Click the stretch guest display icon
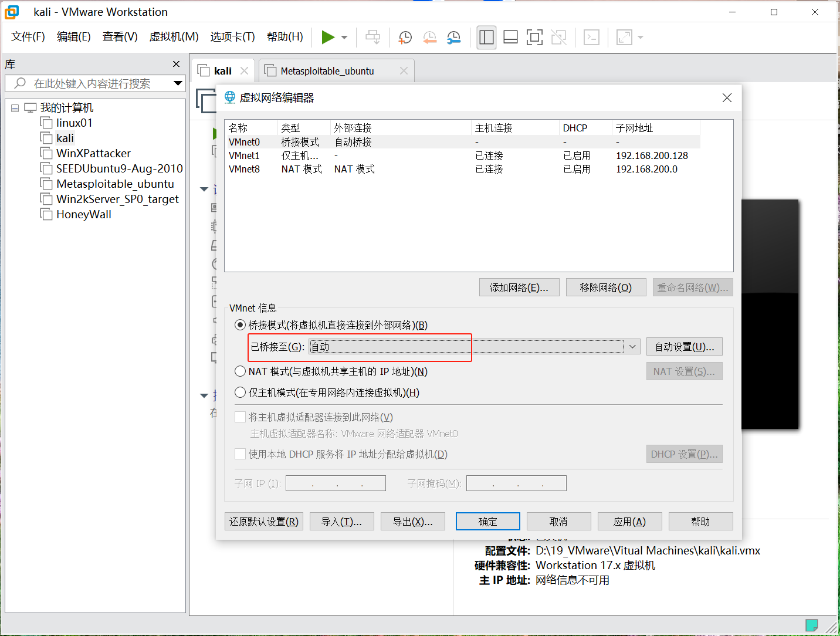840x636 pixels. click(x=624, y=38)
